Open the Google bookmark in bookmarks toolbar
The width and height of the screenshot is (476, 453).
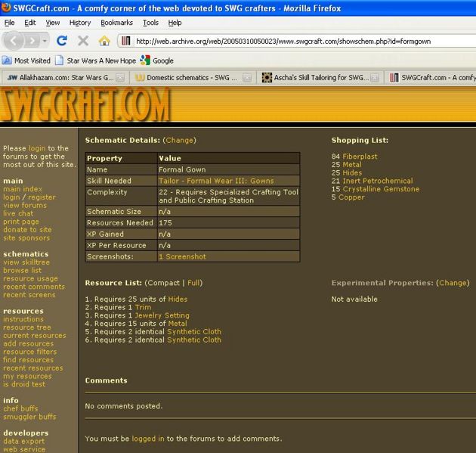157,61
